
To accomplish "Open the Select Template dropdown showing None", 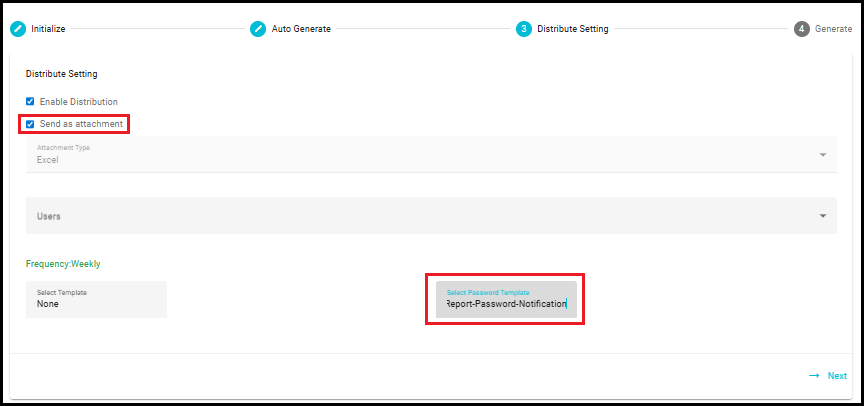I will pyautogui.click(x=96, y=299).
